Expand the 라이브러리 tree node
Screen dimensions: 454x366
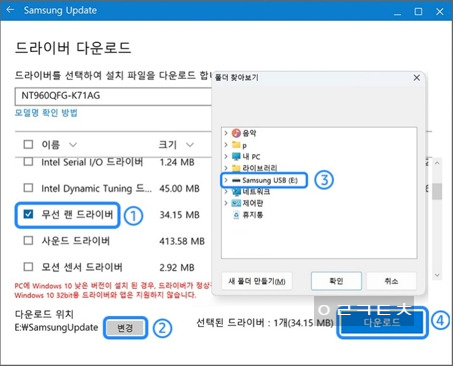click(x=226, y=168)
